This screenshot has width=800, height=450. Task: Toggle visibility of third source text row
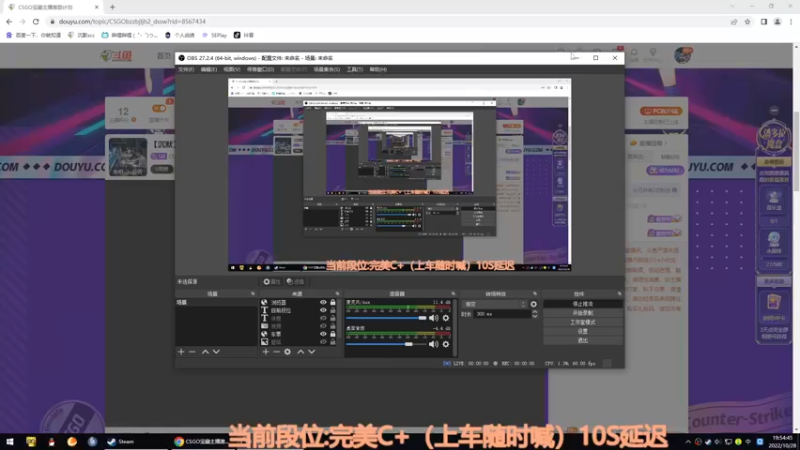[x=323, y=318]
